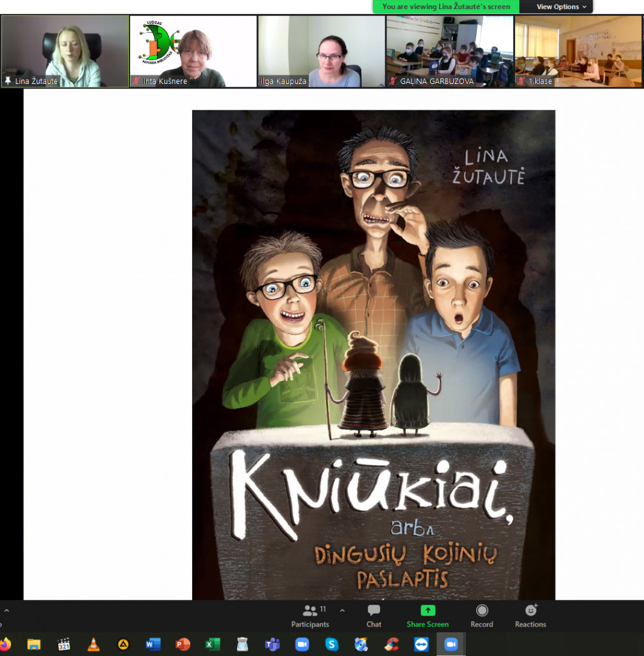Click the muted mic icon beside 1.klase
Viewport: 644px width, 656px height.
click(x=522, y=81)
